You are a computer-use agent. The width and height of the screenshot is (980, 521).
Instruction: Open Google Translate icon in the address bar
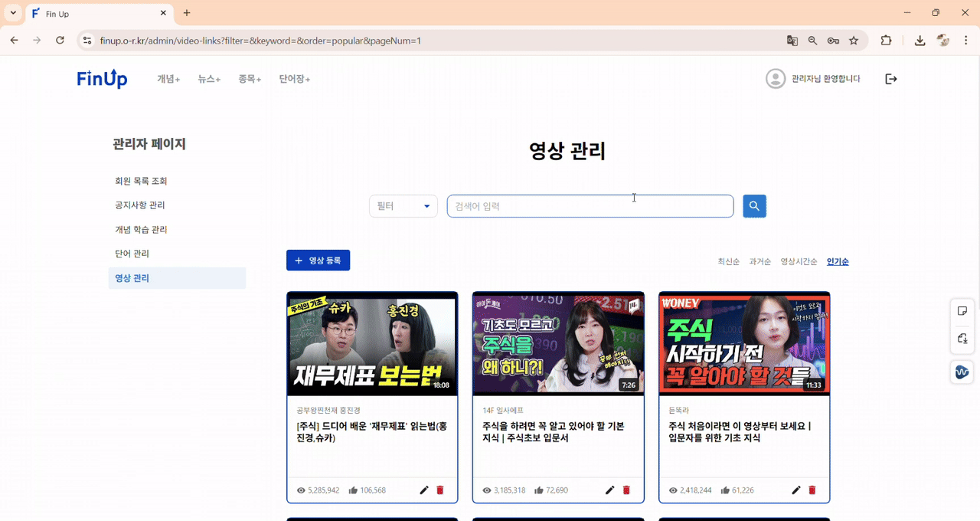pos(792,40)
